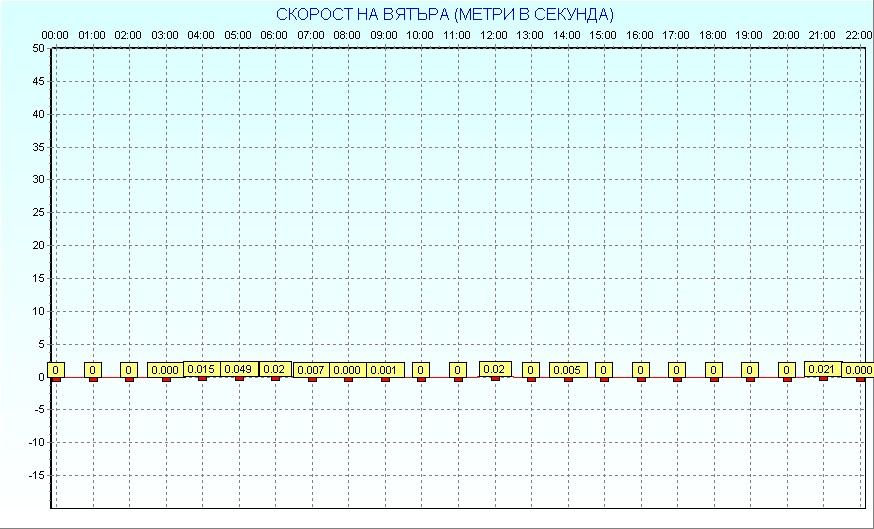Click the 0.001 value label
Image resolution: width=874 pixels, height=529 pixels.
click(384, 370)
